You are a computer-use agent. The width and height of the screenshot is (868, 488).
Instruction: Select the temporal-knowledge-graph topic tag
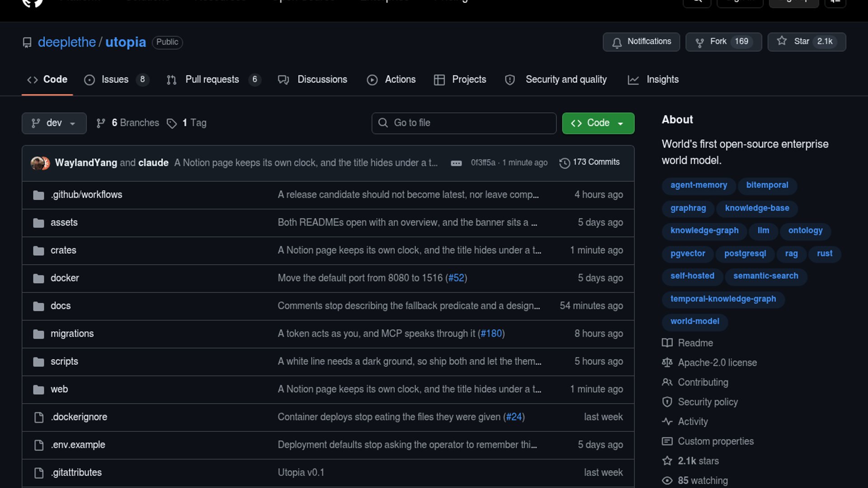pos(722,299)
